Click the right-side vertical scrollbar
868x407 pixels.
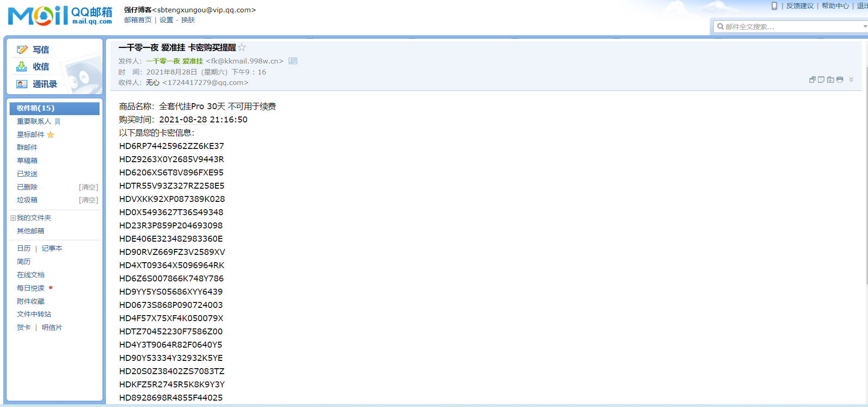(866, 183)
